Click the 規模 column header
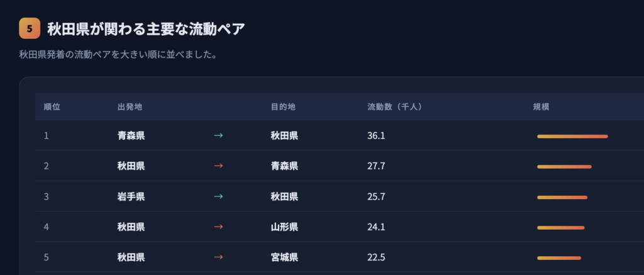The width and height of the screenshot is (644, 275). pos(541,107)
